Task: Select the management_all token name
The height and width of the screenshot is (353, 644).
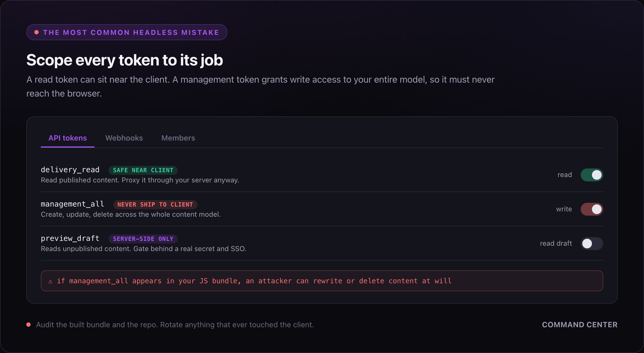Action: point(72,204)
